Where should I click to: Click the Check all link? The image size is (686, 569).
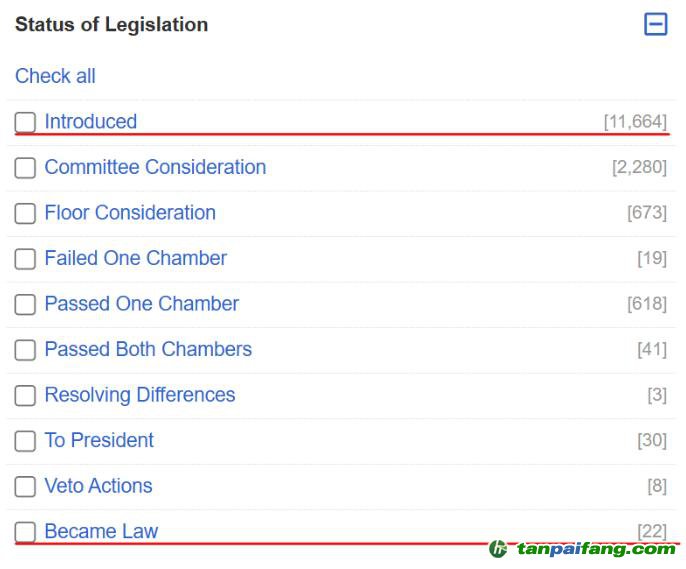tap(55, 76)
